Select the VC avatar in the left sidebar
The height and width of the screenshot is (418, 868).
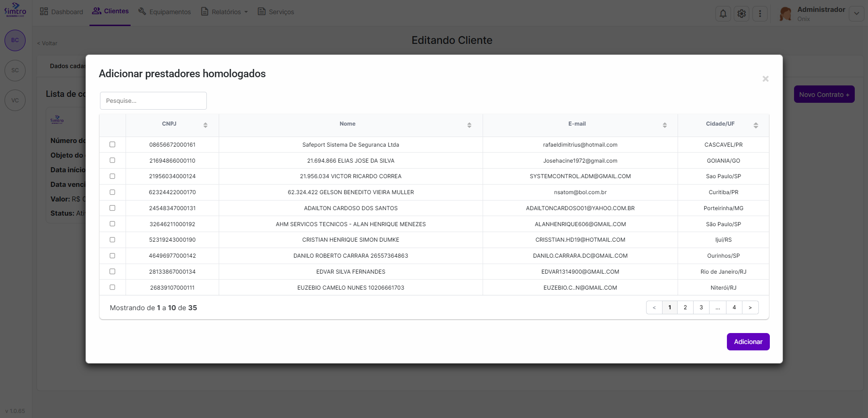pos(15,100)
